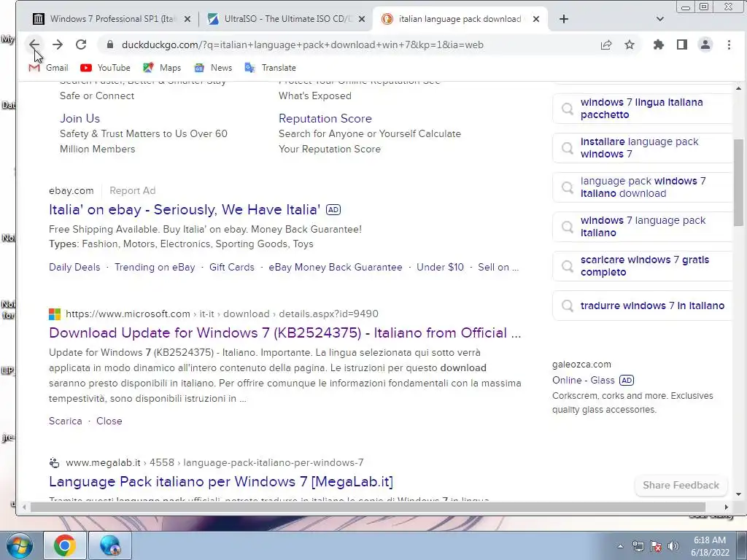Open the Windows Start button
The height and width of the screenshot is (560, 747).
pos(20,545)
